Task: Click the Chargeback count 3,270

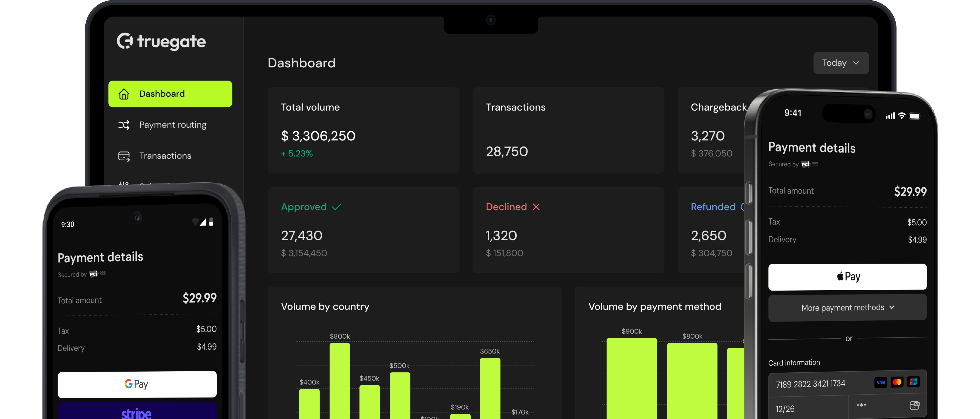Action: coord(708,136)
